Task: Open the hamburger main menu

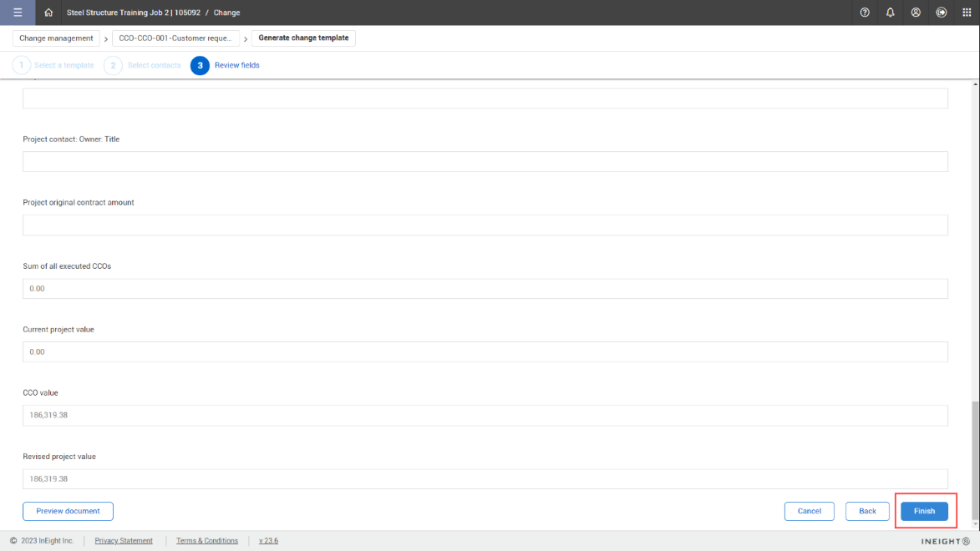Action: click(x=18, y=13)
